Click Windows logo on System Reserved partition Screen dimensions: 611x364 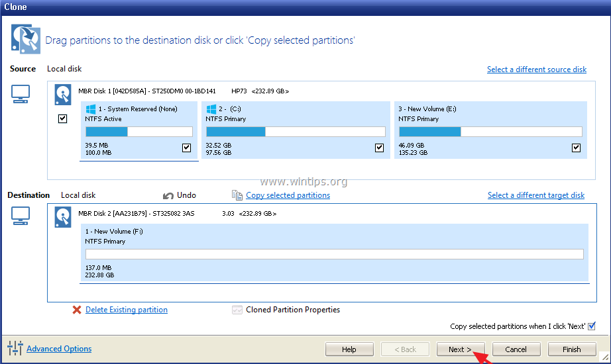coord(91,109)
